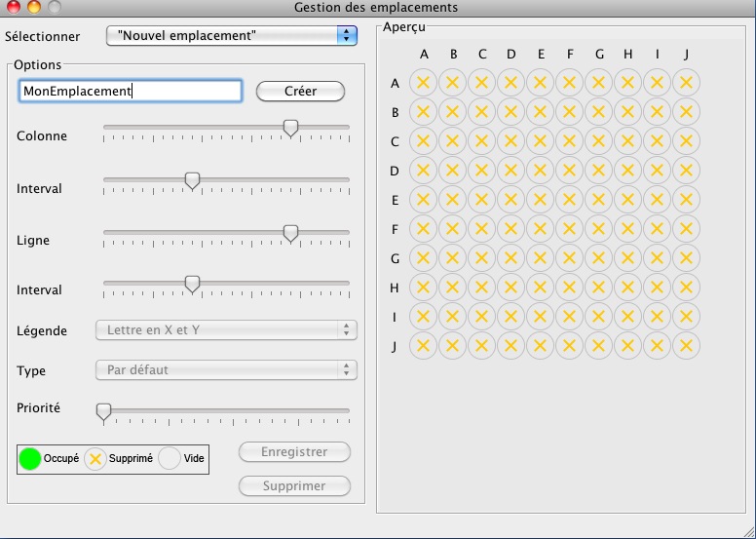This screenshot has height=539, width=756.
Task: Click the Supprimer button
Action: 294,486
